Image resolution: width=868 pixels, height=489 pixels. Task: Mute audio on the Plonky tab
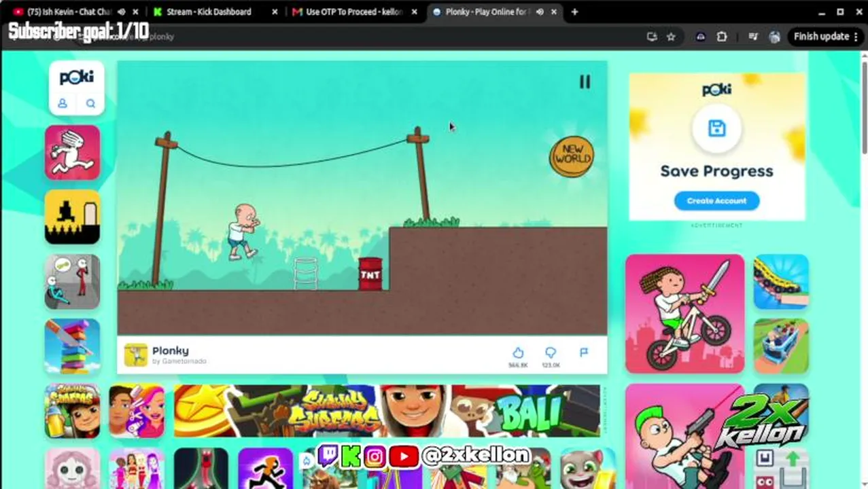pyautogui.click(x=540, y=12)
